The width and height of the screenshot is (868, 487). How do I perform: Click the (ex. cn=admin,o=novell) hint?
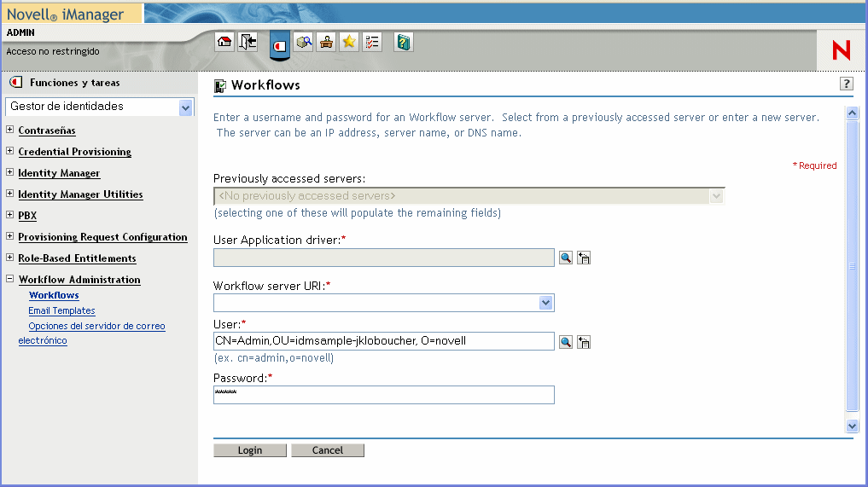(x=274, y=358)
